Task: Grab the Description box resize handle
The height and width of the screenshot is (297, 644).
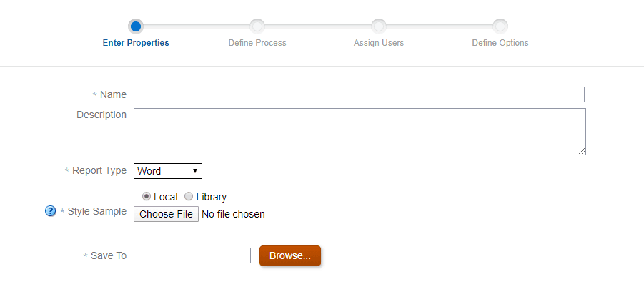Action: click(582, 150)
